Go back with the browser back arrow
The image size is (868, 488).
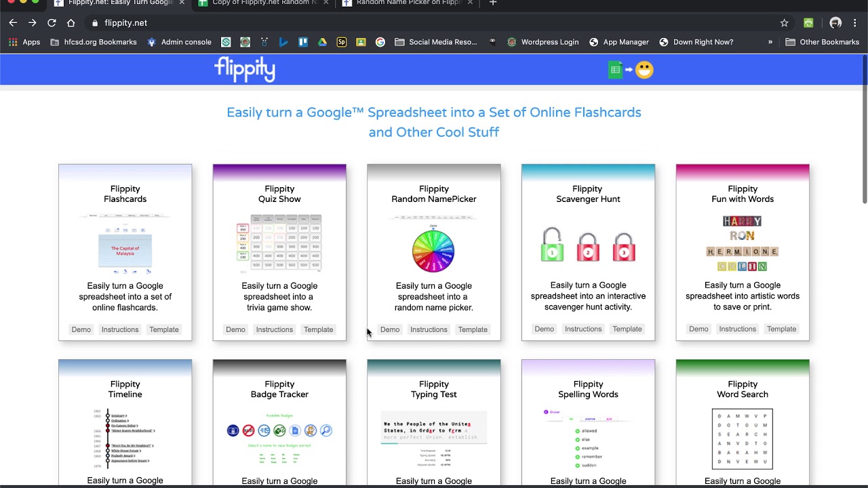(x=13, y=23)
